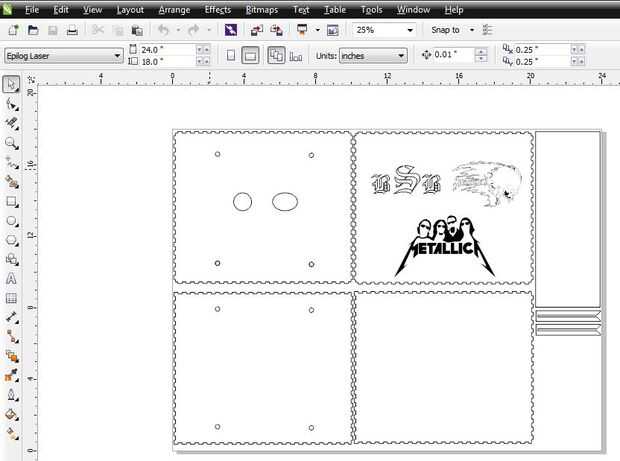
Task: Select the Table tool in toolbox
Action: point(11,299)
